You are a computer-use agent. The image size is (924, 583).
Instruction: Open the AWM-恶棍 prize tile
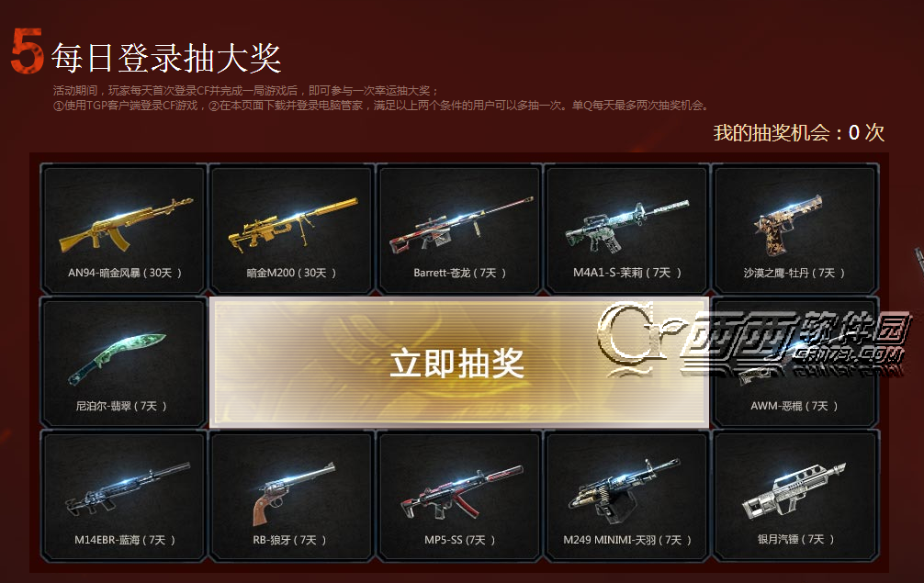click(x=795, y=362)
